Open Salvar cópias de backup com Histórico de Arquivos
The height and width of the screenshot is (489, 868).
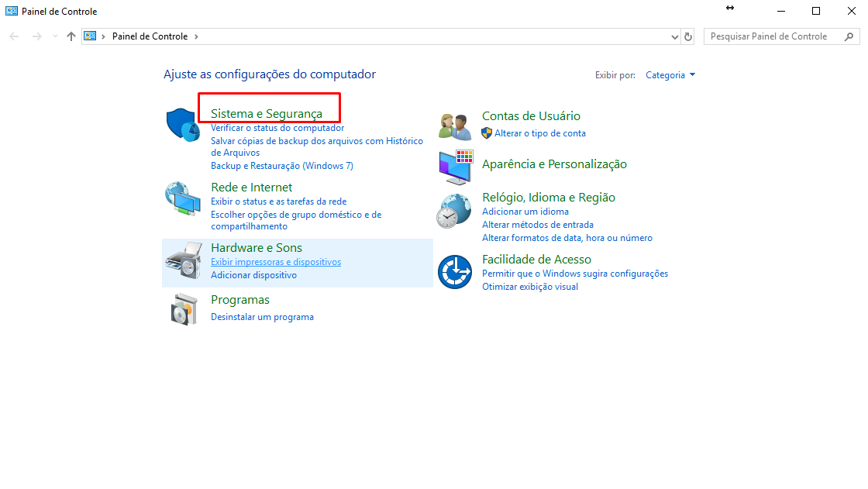[317, 146]
